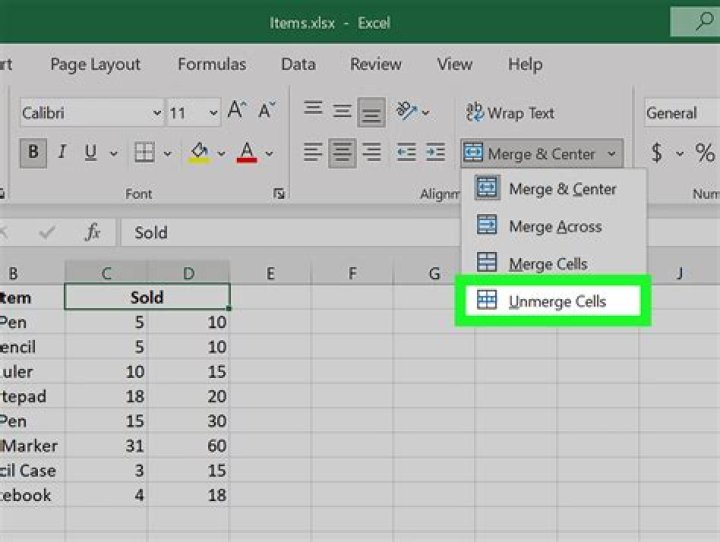Click the Align Right icon
This screenshot has height=542, width=720.
point(372,153)
